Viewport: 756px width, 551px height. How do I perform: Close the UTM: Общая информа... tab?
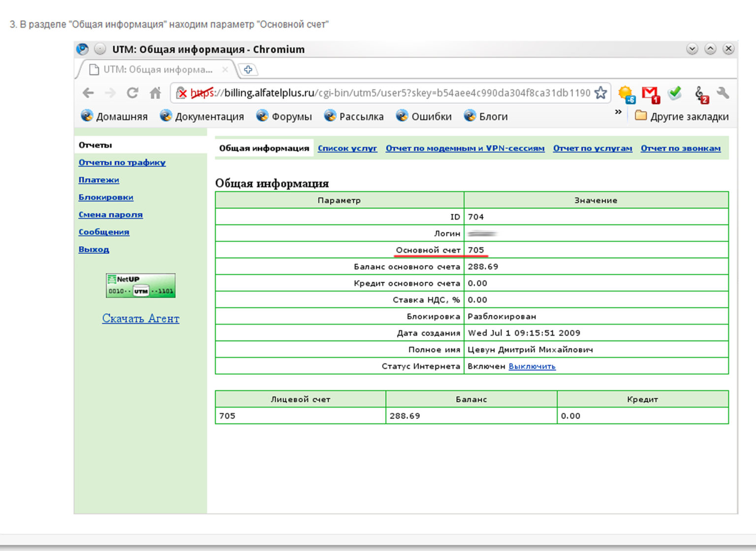225,69
